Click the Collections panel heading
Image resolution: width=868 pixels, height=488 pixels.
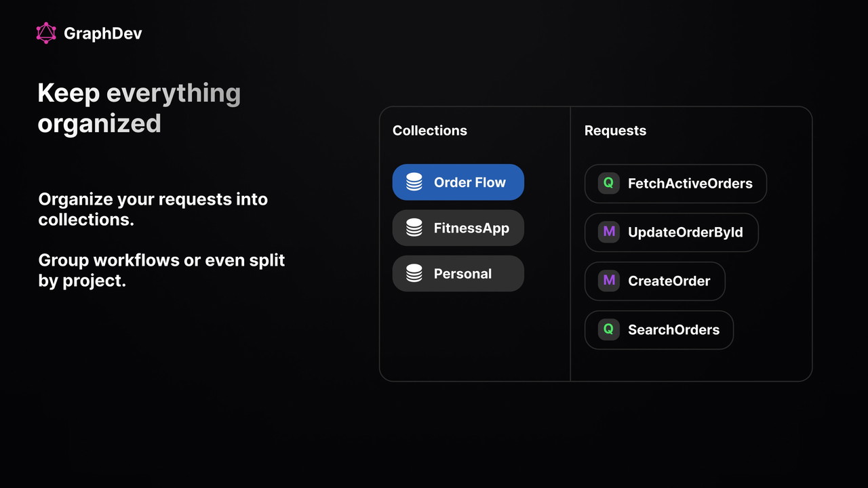tap(430, 131)
